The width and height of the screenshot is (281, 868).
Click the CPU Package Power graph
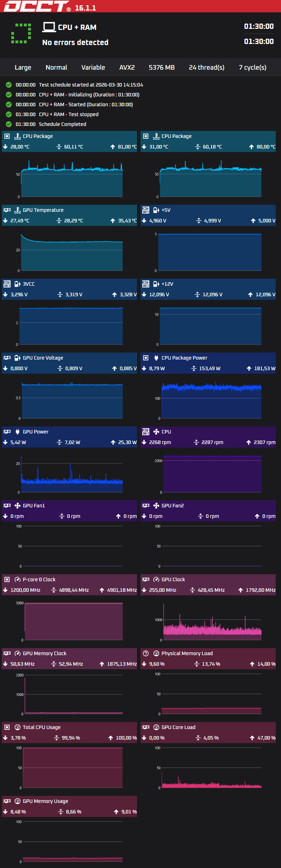click(211, 399)
